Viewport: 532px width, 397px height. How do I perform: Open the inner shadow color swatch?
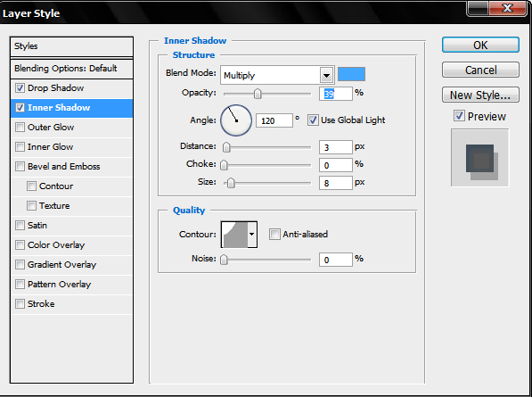[351, 74]
